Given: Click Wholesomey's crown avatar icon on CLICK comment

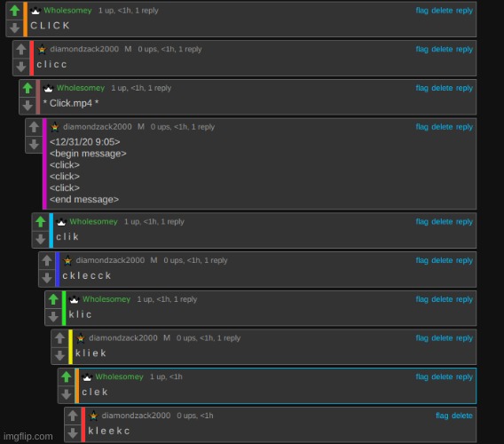Looking at the screenshot, I should (35, 11).
